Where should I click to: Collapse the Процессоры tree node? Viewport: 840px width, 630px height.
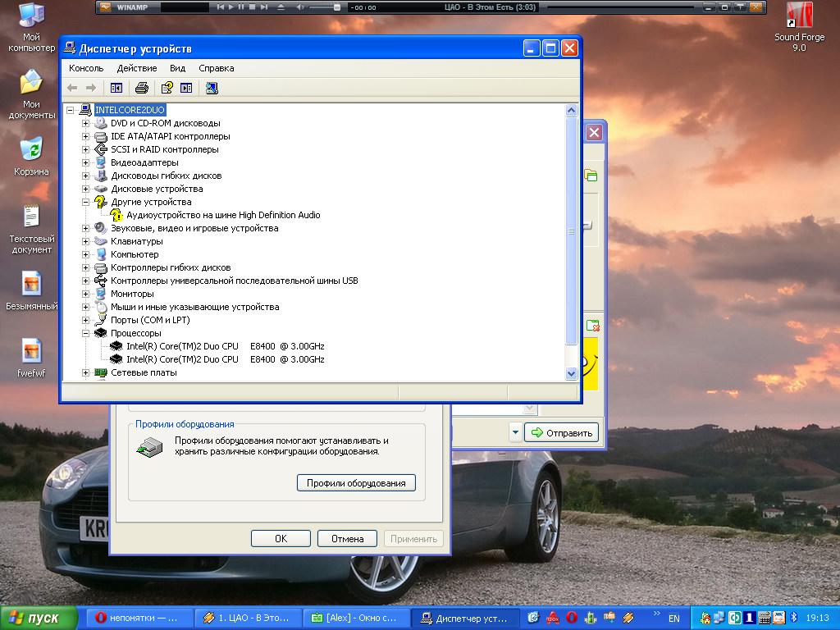(85, 333)
